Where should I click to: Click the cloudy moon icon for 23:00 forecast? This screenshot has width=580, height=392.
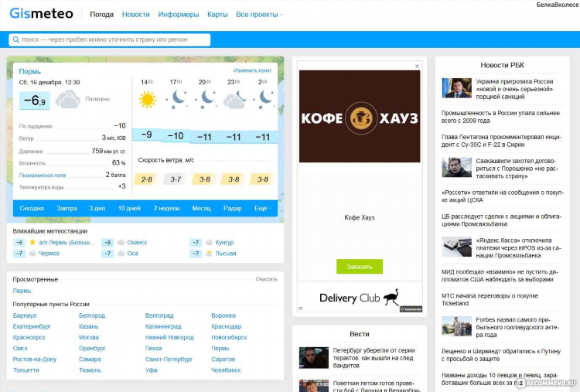coord(234,99)
